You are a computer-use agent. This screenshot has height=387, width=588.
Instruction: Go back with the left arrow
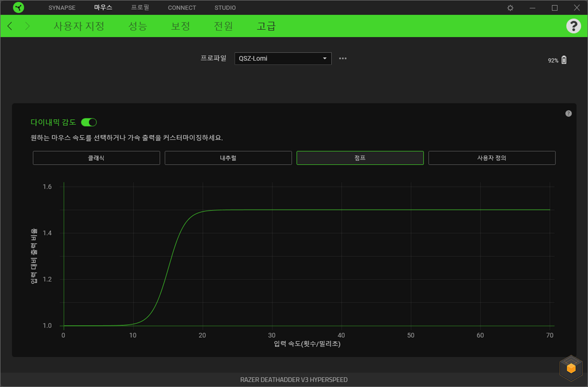pos(10,26)
